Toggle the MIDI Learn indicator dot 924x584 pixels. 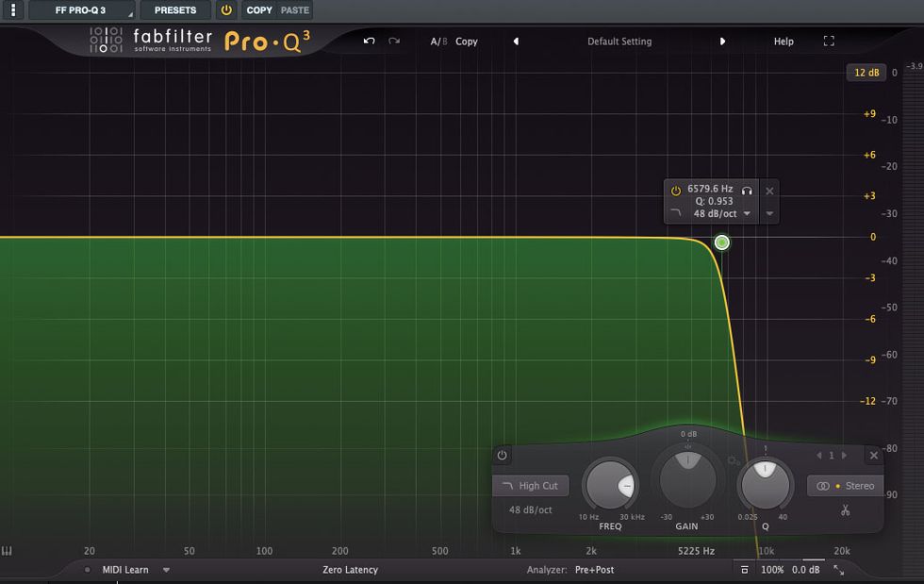pyautogui.click(x=87, y=570)
